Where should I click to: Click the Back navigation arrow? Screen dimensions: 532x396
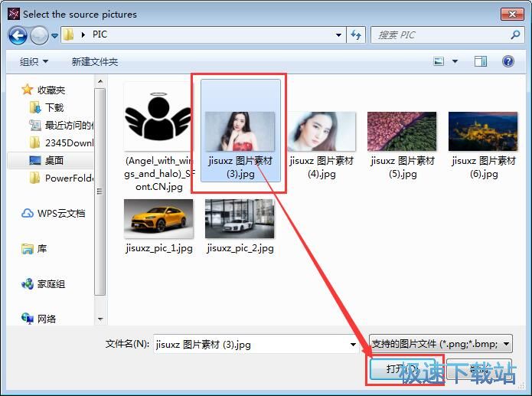tap(18, 35)
